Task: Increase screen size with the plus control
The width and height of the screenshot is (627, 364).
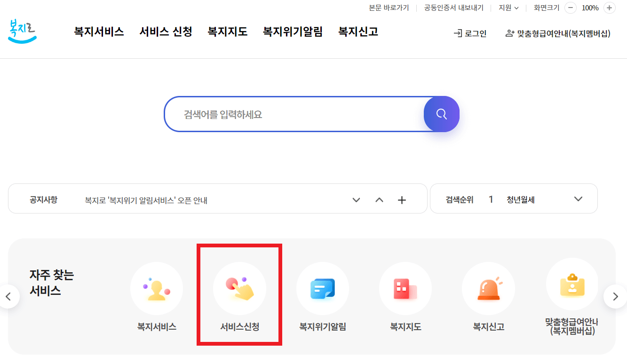Action: pyautogui.click(x=610, y=8)
